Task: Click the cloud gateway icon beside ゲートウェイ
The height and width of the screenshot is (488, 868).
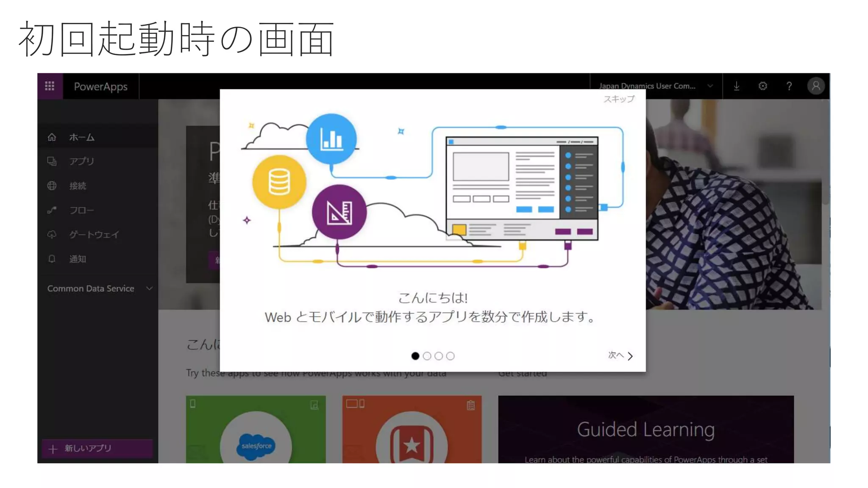Action: pos(52,234)
